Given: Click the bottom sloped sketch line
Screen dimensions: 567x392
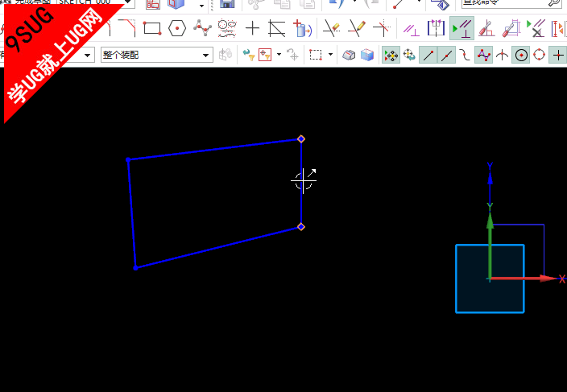Looking at the screenshot, I should coord(218,247).
